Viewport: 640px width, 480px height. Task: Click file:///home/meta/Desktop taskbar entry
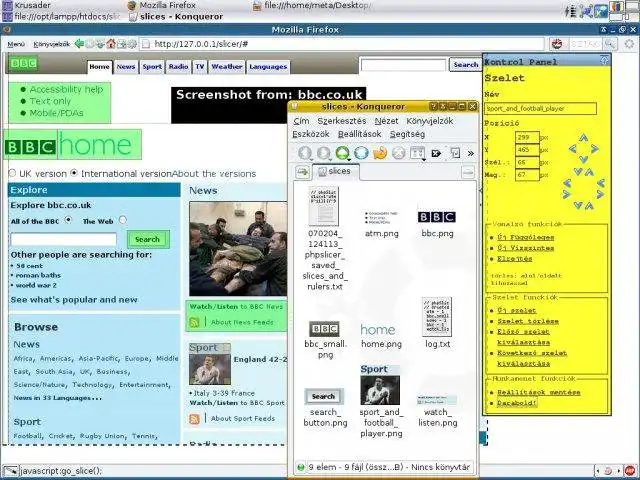click(x=312, y=5)
